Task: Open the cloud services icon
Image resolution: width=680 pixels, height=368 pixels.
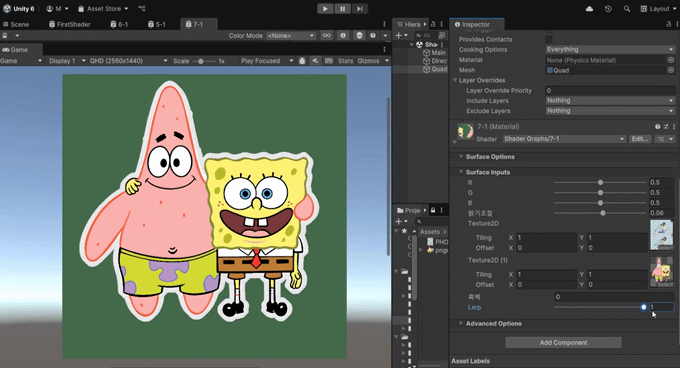Action: click(x=589, y=9)
